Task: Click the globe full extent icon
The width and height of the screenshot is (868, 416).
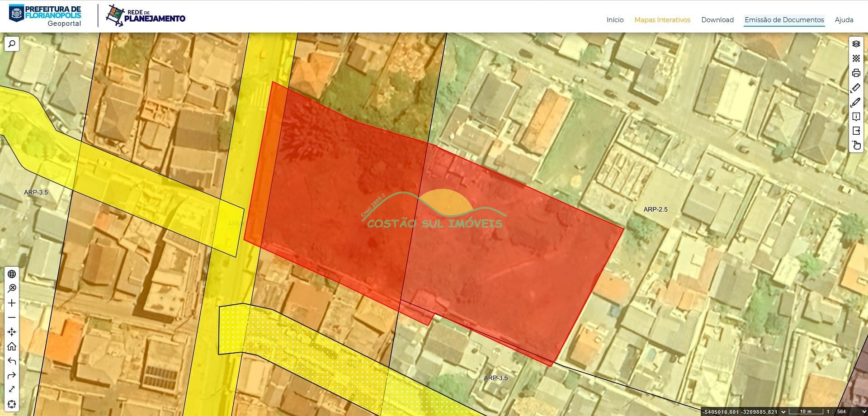Action: pyautogui.click(x=12, y=274)
